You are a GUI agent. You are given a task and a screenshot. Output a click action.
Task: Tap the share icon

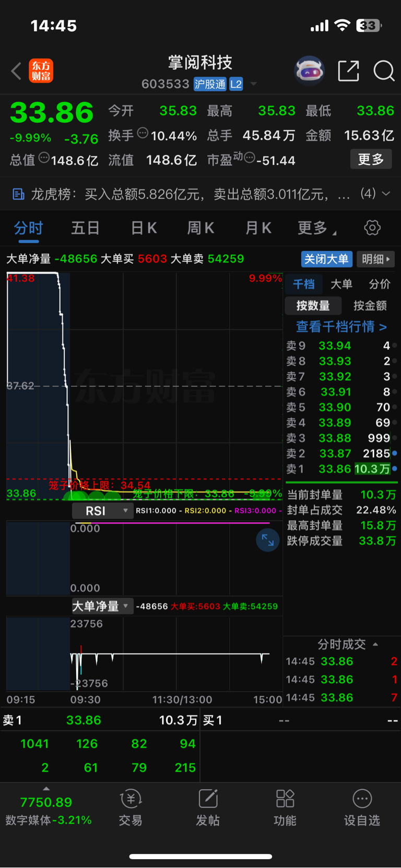click(349, 70)
